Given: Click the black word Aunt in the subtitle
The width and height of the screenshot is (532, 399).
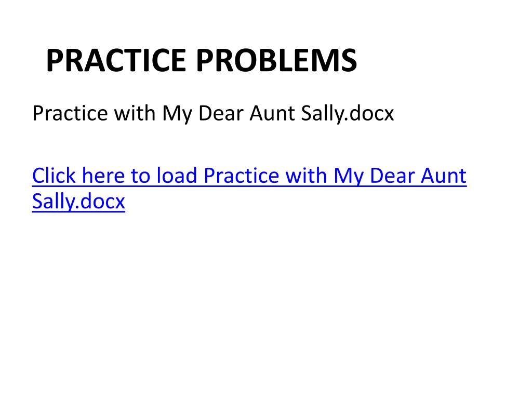Looking at the screenshot, I should [272, 113].
